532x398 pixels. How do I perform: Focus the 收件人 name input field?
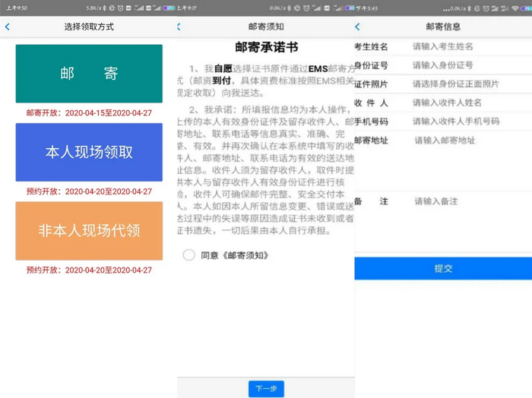[464, 103]
